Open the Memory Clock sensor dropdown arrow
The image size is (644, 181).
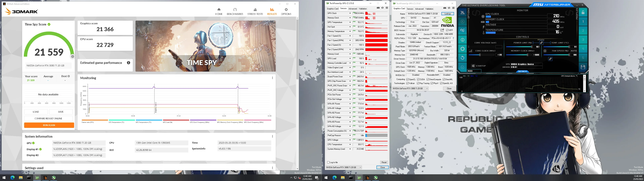(x=350, y=18)
